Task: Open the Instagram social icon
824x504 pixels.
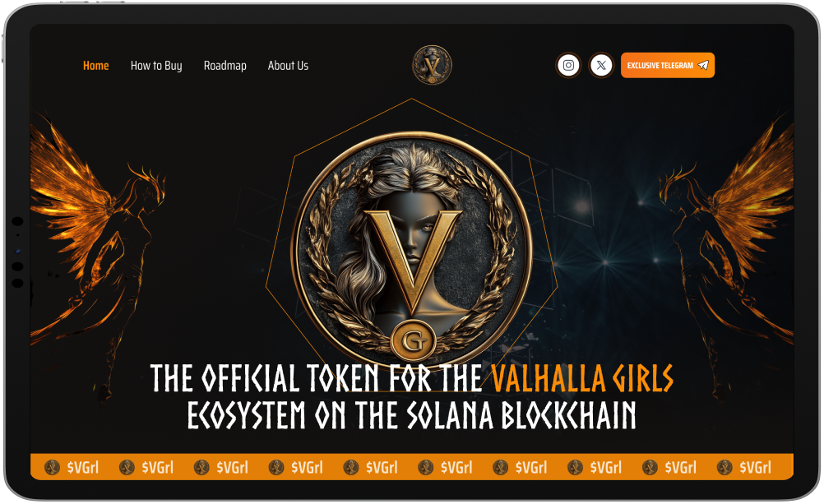Action: click(x=568, y=65)
